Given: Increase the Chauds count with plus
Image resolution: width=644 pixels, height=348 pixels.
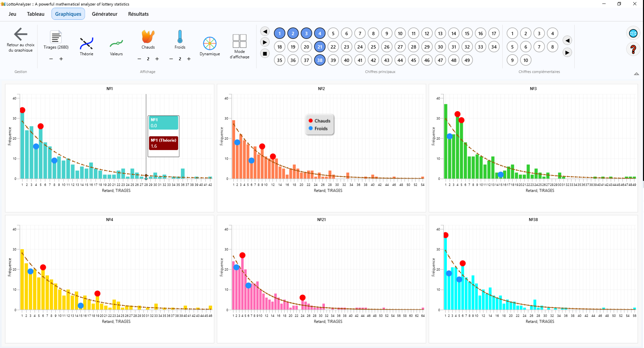Looking at the screenshot, I should pos(157,59).
